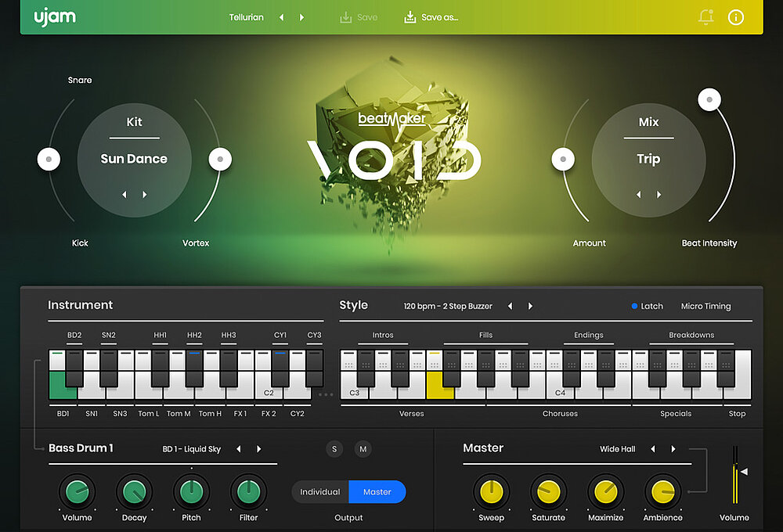
Task: Switch to next kit after Sun Dance
Action: pos(145,195)
